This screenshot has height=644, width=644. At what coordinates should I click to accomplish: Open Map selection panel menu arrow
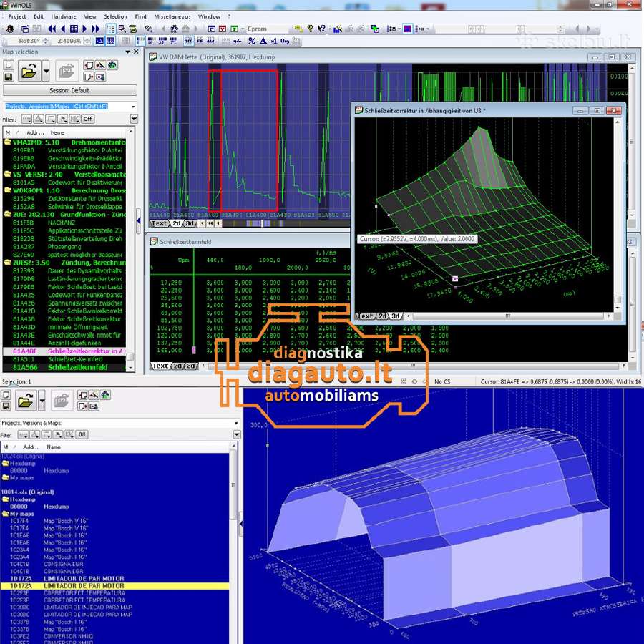click(x=128, y=52)
